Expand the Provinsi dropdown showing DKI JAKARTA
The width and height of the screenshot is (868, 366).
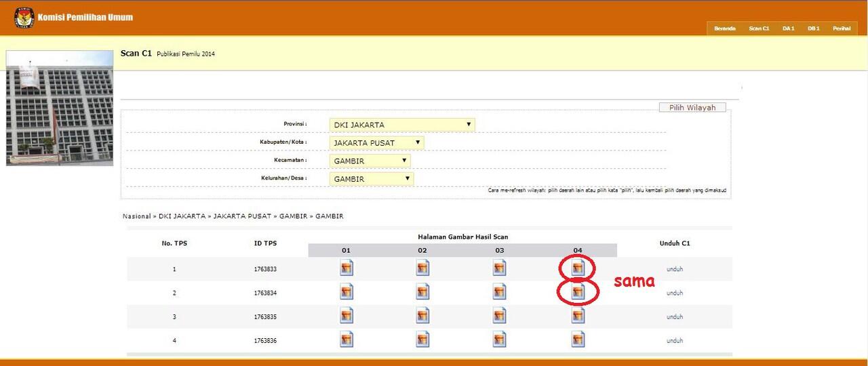[x=401, y=125]
